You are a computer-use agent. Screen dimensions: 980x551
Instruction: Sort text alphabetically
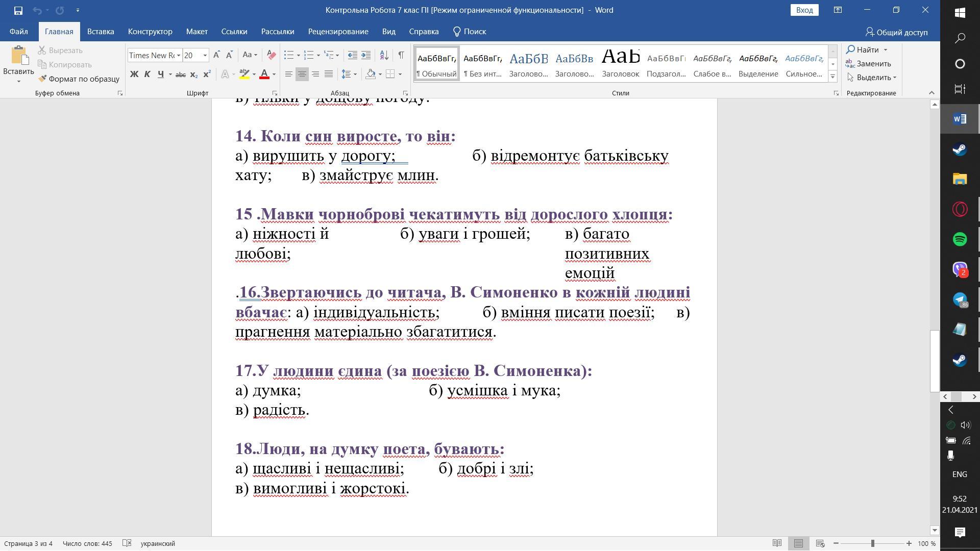pos(384,55)
